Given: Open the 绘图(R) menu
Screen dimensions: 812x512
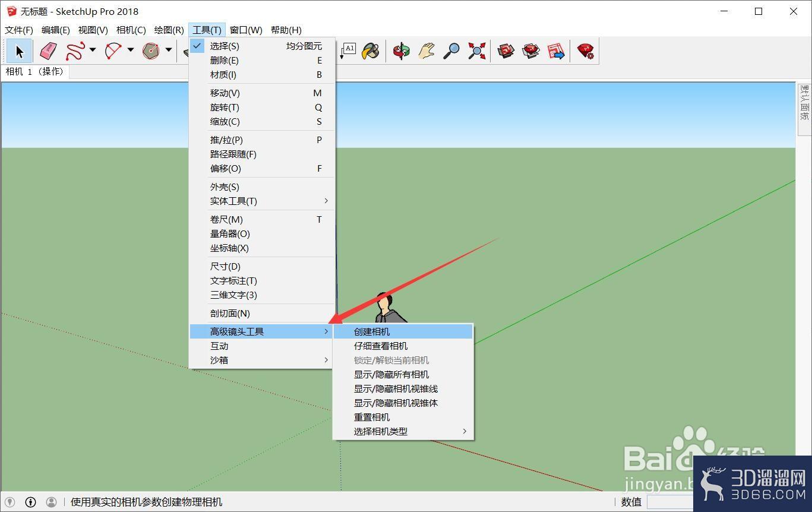Looking at the screenshot, I should 169,30.
